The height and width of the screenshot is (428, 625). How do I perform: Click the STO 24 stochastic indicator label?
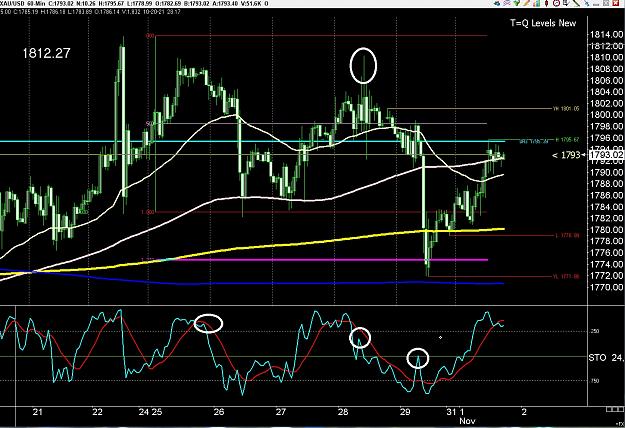[606, 358]
